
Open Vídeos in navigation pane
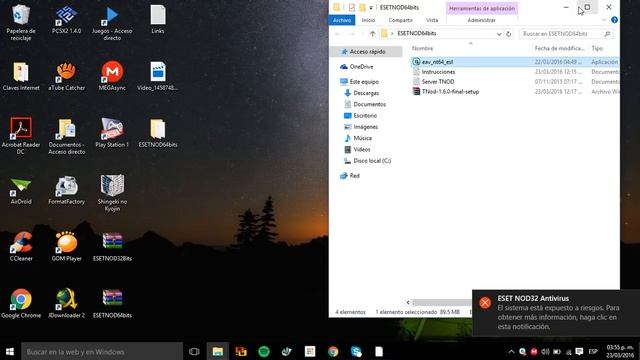tap(358, 149)
